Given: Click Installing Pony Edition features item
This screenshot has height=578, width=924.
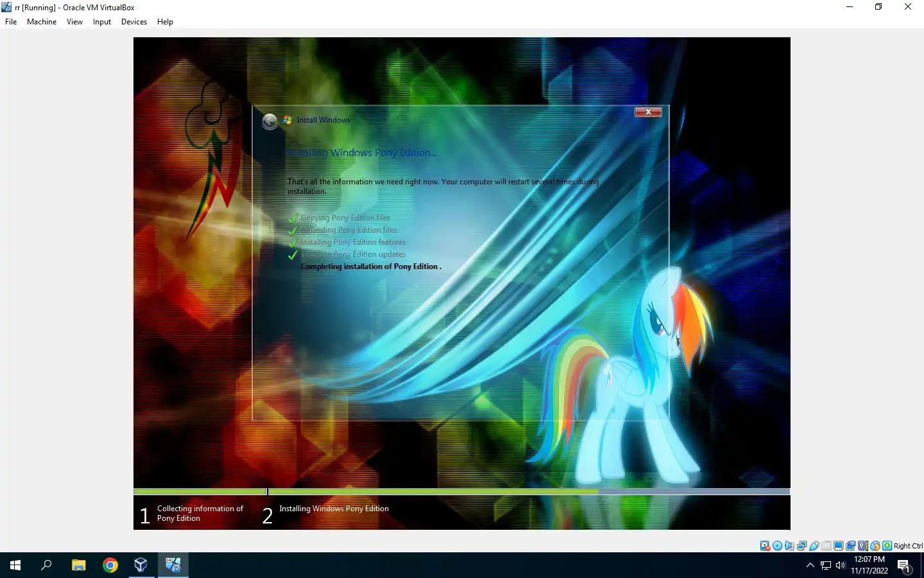Looking at the screenshot, I should click(x=353, y=242).
